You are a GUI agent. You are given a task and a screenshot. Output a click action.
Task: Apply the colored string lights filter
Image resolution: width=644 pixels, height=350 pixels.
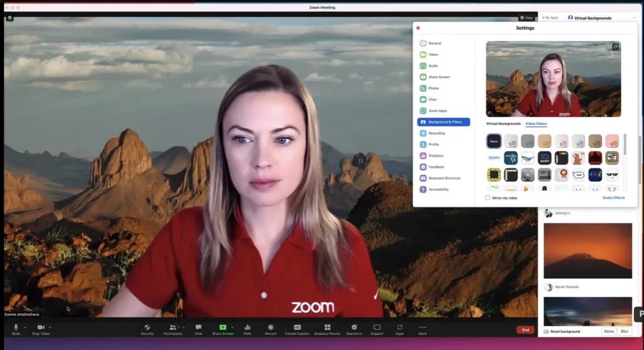[x=595, y=175]
